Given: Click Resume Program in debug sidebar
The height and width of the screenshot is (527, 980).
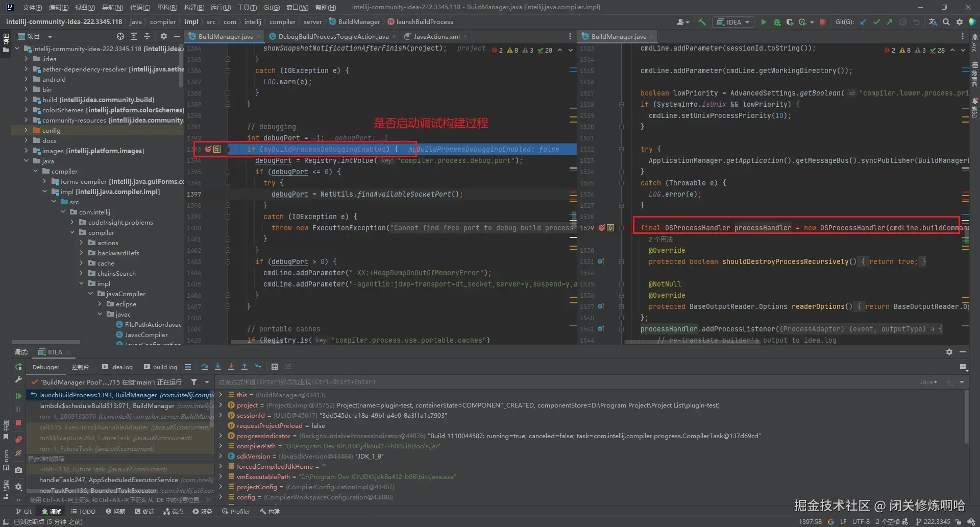Looking at the screenshot, I should (x=18, y=396).
